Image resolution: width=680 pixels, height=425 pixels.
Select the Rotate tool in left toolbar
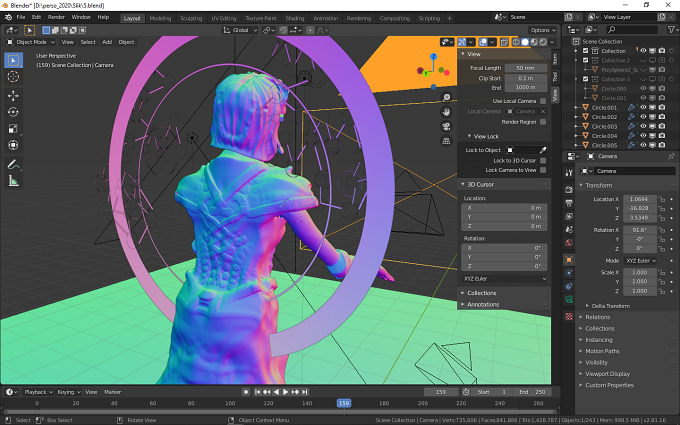(13, 112)
